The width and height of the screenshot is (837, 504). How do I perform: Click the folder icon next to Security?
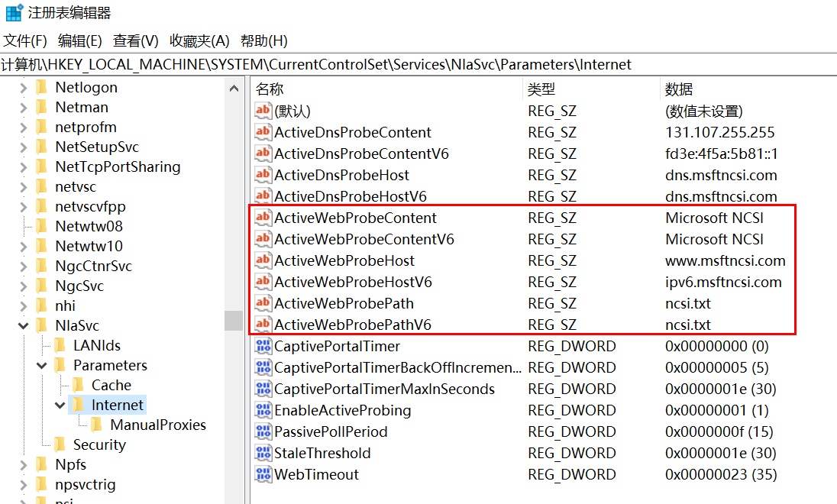(x=60, y=444)
